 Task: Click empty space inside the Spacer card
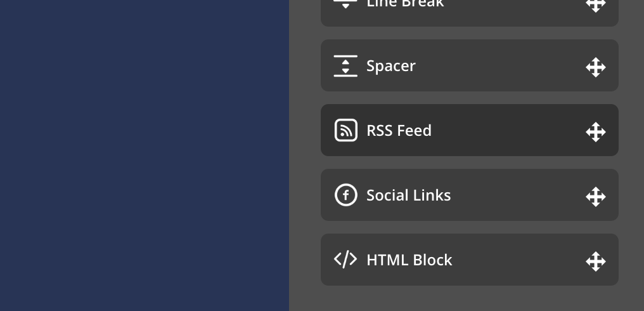[x=501, y=66]
